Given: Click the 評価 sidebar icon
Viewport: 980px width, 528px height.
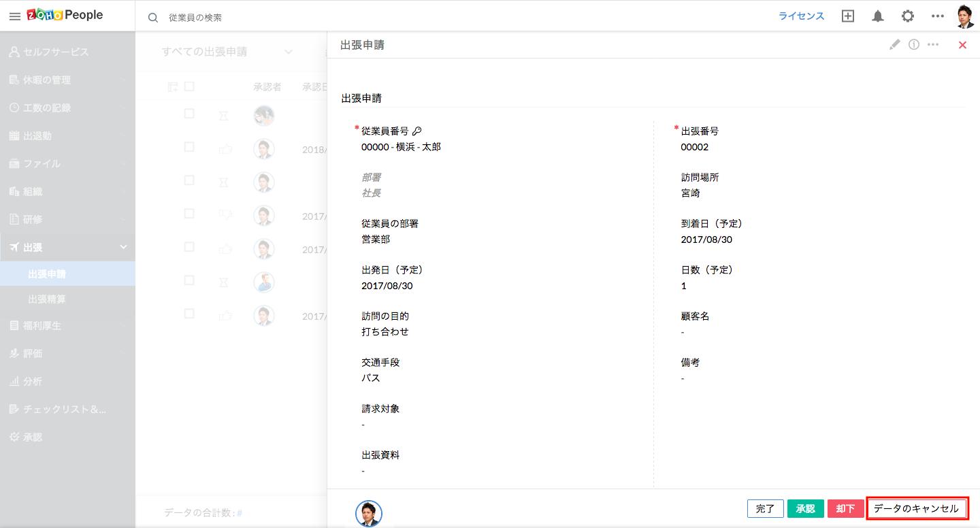Looking at the screenshot, I should coord(14,353).
